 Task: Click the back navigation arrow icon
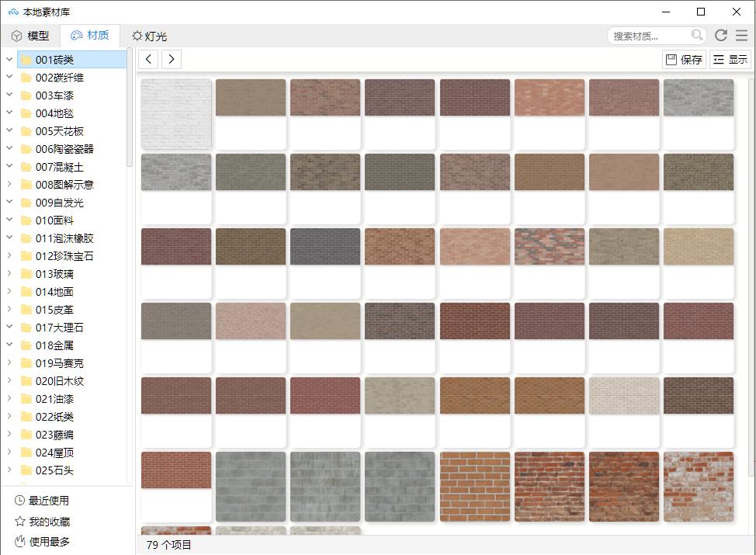148,59
